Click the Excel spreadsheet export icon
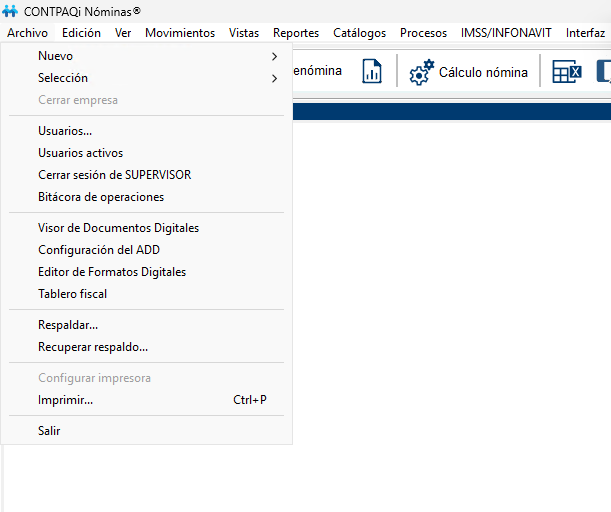The height and width of the screenshot is (512, 611). pyautogui.click(x=567, y=72)
